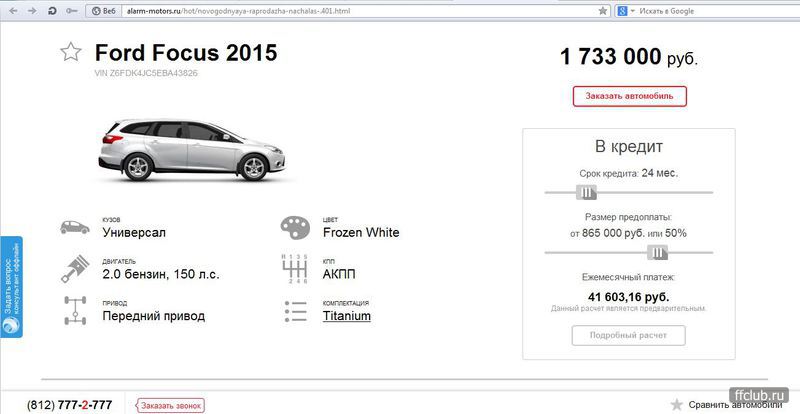The height and width of the screenshot is (414, 800).
Task: Click the car body type icon
Action: click(74, 227)
